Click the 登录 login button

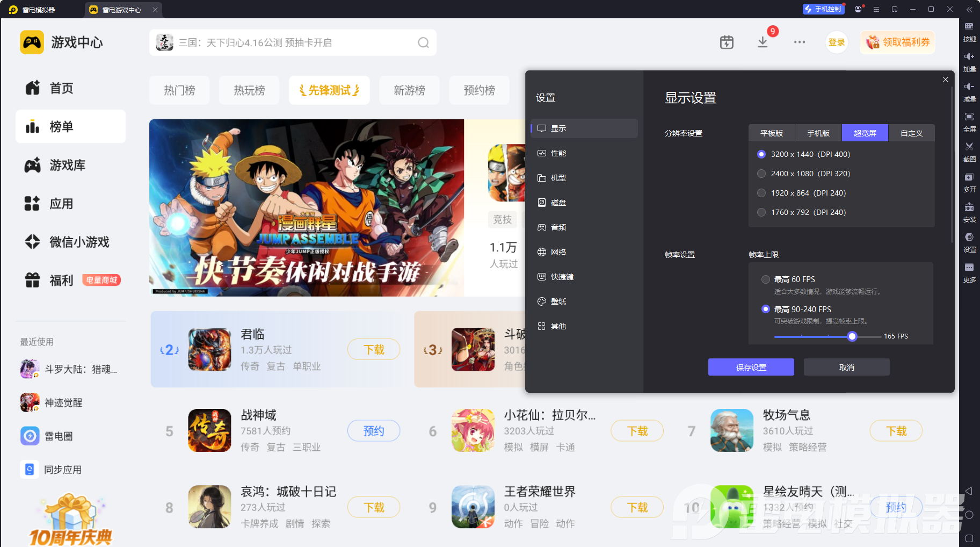[837, 42]
